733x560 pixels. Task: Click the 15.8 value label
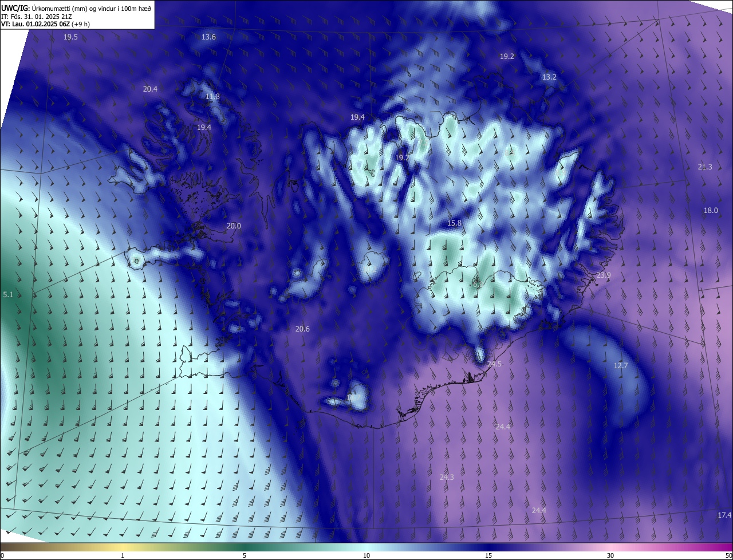pos(454,223)
